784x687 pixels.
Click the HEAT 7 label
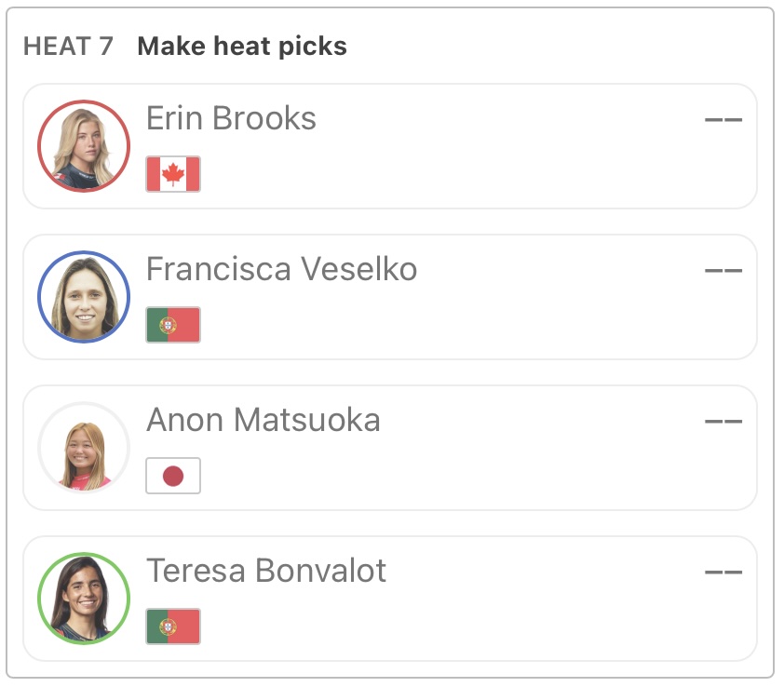click(68, 47)
